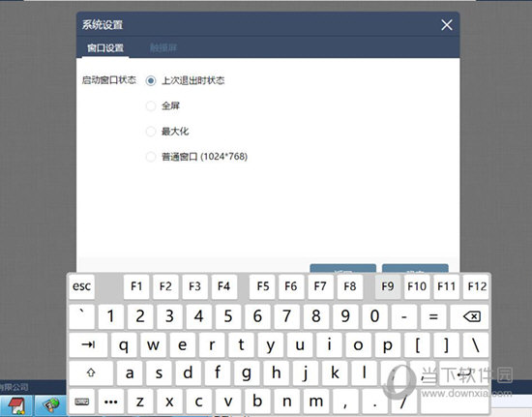Tap the letter a key
This screenshot has height=417, width=532.
coord(130,372)
